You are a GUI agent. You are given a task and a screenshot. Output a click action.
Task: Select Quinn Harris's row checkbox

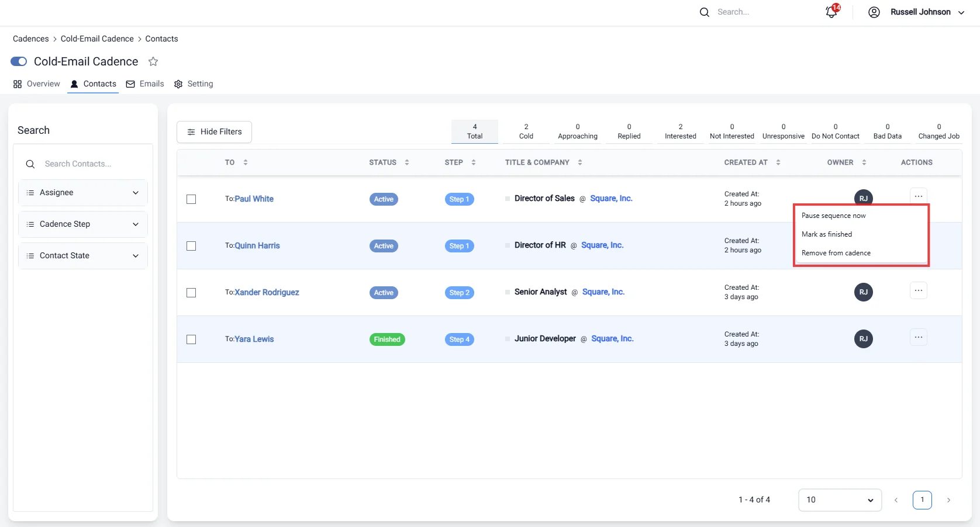(x=191, y=246)
